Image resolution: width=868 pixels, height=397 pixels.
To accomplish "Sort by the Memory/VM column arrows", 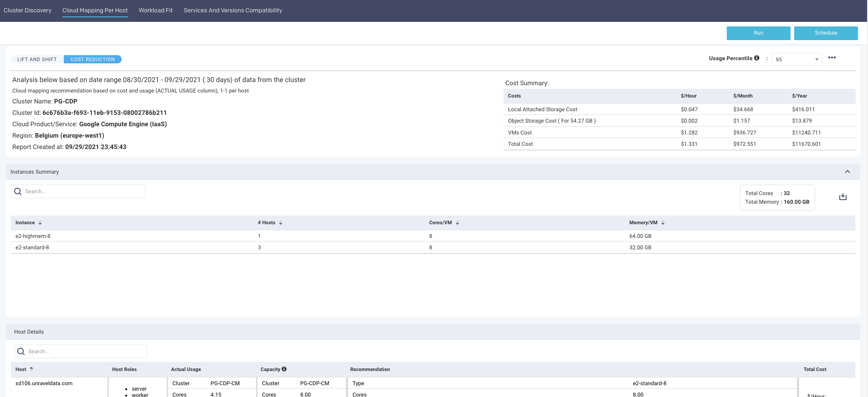I will coord(663,223).
